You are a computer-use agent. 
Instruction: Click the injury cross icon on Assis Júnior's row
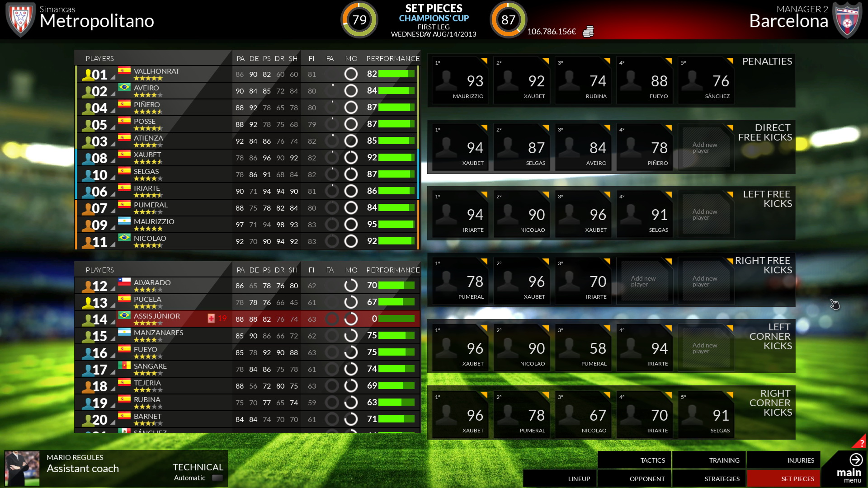tap(212, 318)
